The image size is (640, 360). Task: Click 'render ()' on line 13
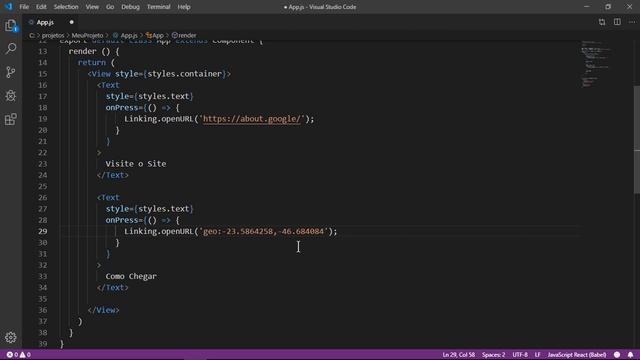pos(89,51)
